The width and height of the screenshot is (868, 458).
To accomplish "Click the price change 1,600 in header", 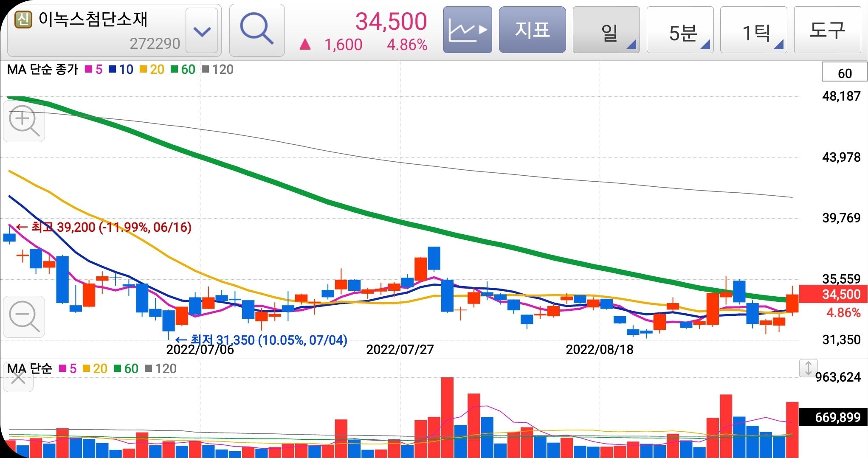I will pos(343,45).
